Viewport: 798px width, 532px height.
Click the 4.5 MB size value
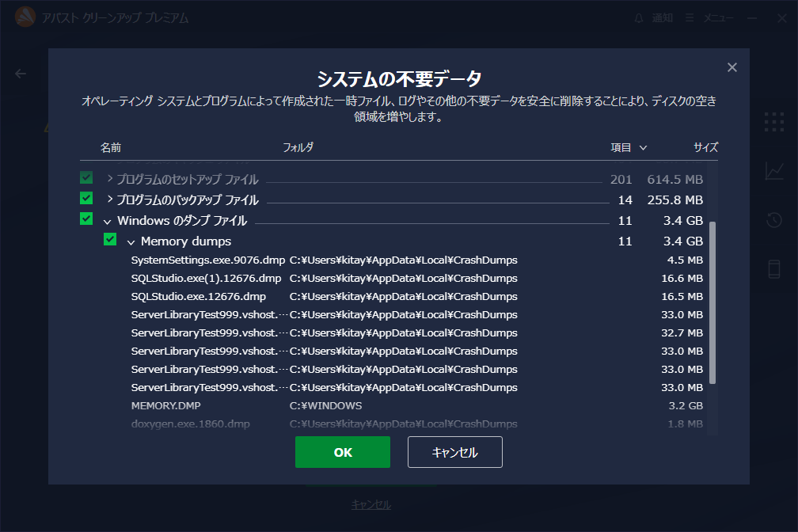pyautogui.click(x=685, y=260)
